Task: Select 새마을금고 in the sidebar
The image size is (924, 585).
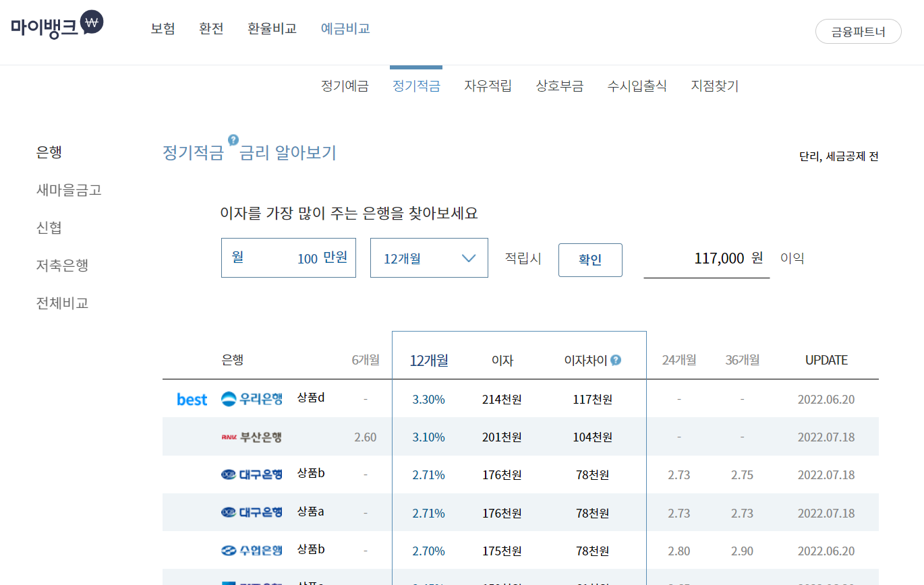Action: 69,190
